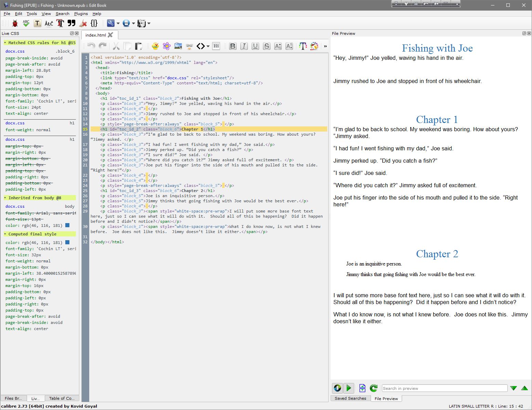The image size is (532, 410).
Task: Collapse the 'Computed final style' section
Action: click(x=5, y=234)
